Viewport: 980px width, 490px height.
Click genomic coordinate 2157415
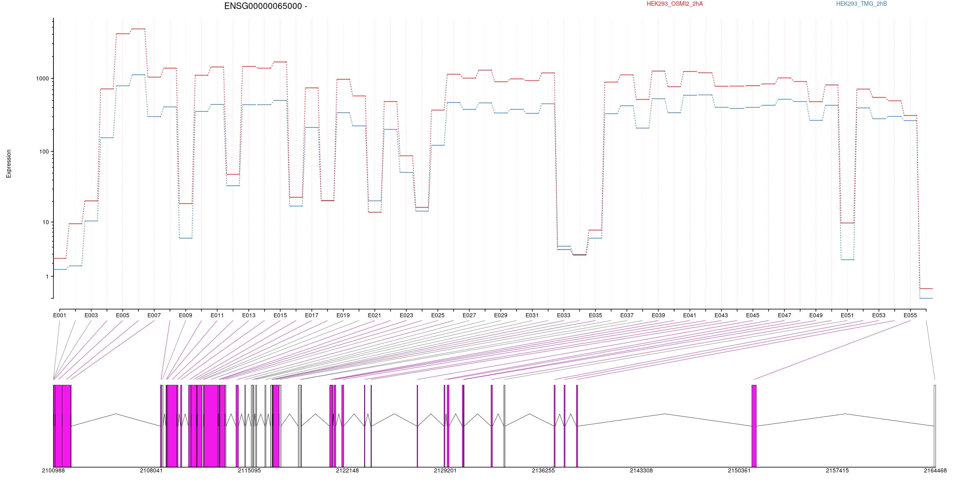pyautogui.click(x=837, y=470)
